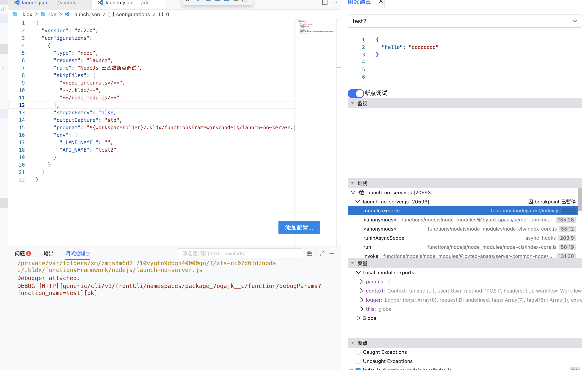Click the Continue debug icon
588x370 pixels.
[198, 1]
